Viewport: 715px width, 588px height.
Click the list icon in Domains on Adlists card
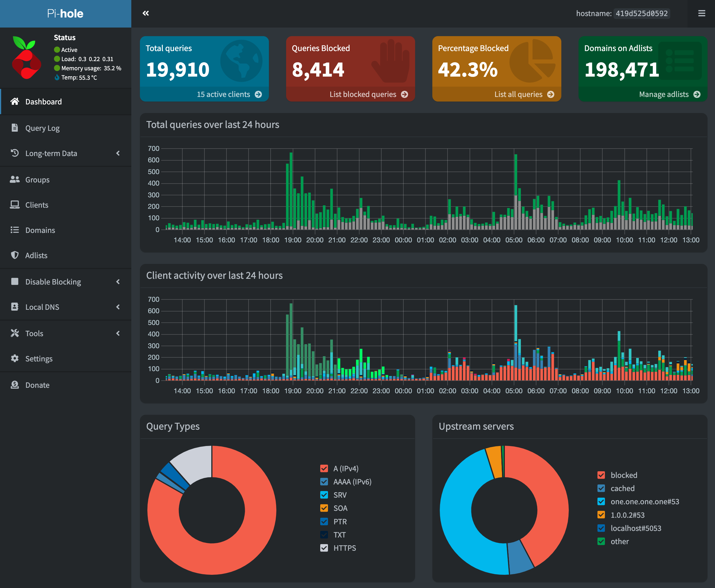680,61
